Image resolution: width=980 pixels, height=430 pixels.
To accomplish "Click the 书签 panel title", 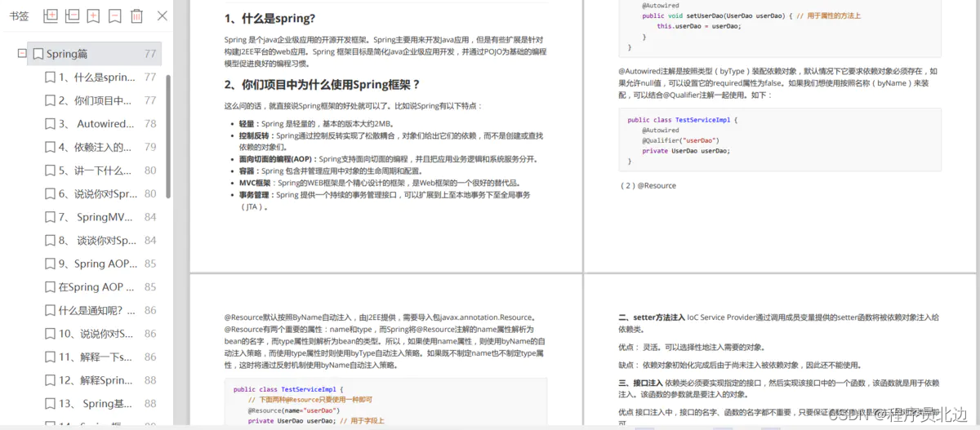I will coord(19,16).
